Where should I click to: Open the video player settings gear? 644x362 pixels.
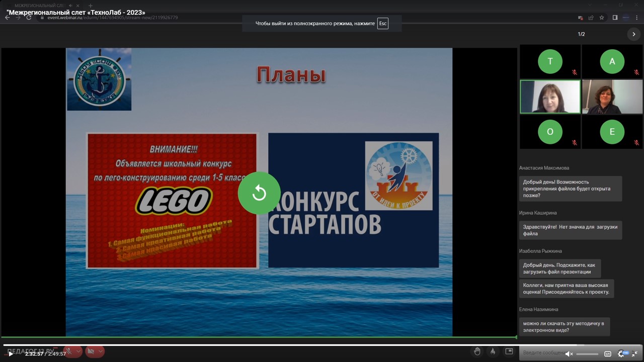(x=621, y=354)
